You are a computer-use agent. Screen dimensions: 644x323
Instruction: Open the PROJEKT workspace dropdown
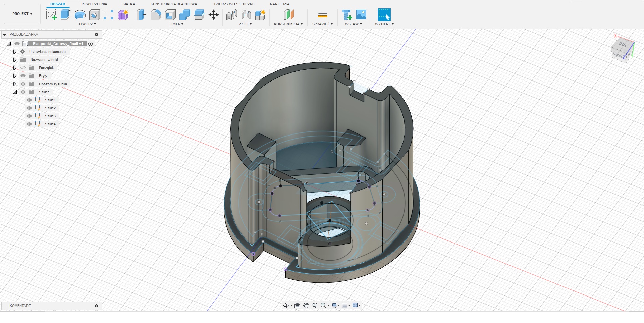tap(22, 14)
